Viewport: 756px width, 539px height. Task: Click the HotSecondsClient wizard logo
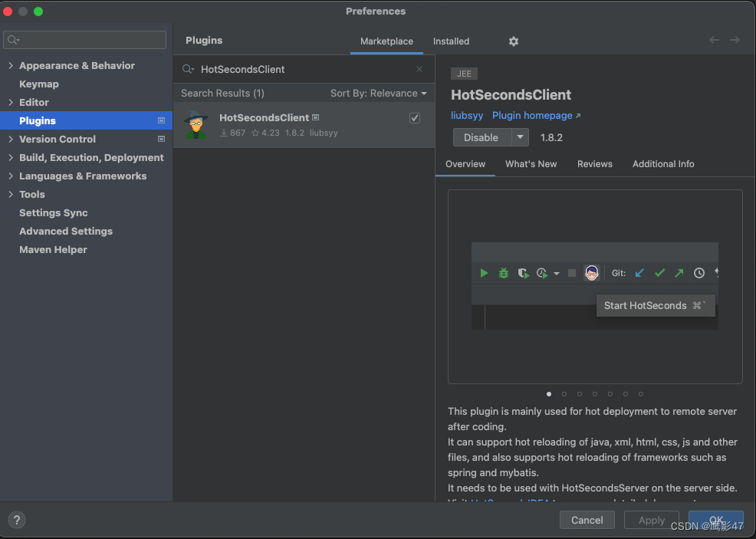tap(196, 124)
